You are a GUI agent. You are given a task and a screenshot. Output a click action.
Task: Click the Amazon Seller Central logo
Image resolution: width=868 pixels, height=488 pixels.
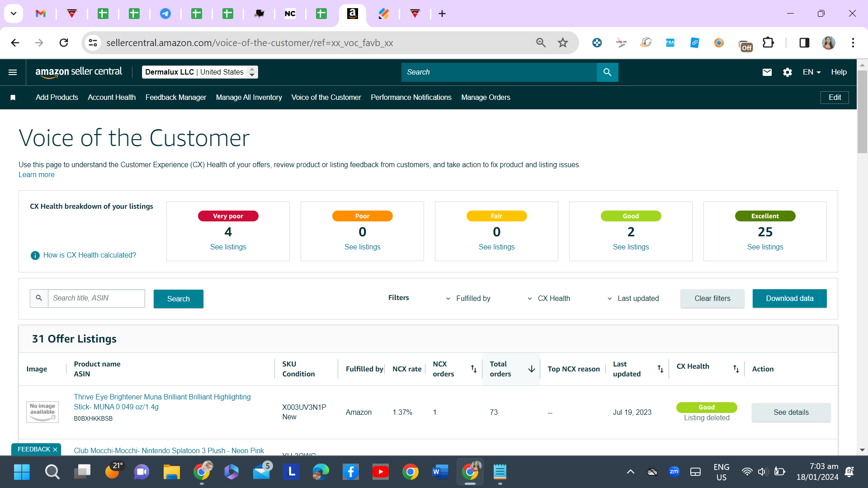pos(79,72)
